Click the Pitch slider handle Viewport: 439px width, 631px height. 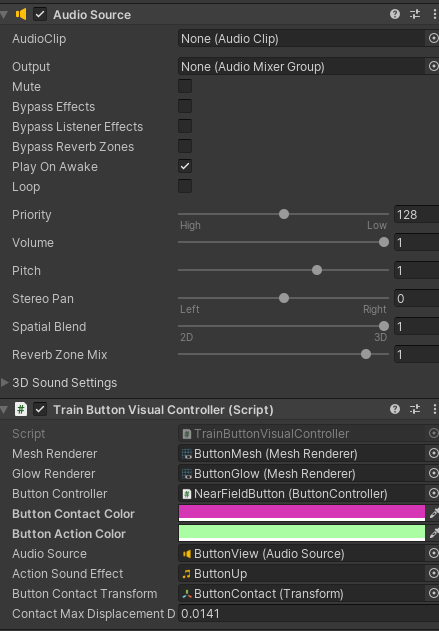point(317,270)
